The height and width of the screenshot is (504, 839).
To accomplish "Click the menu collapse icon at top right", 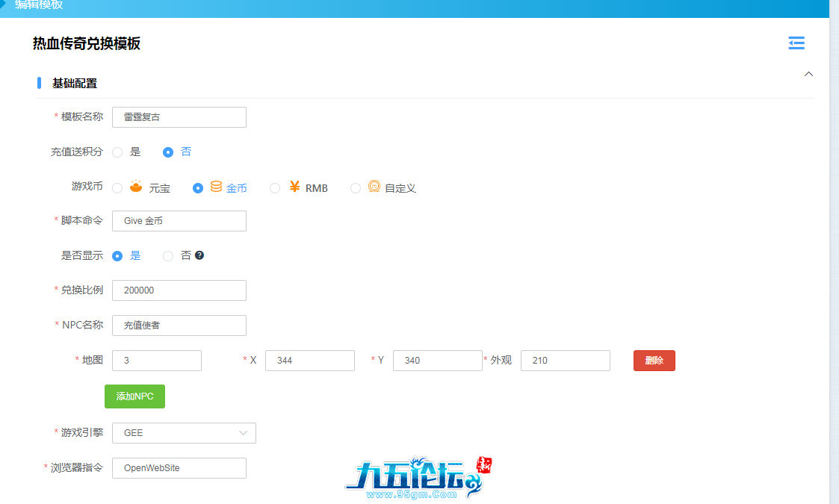I will 796,43.
